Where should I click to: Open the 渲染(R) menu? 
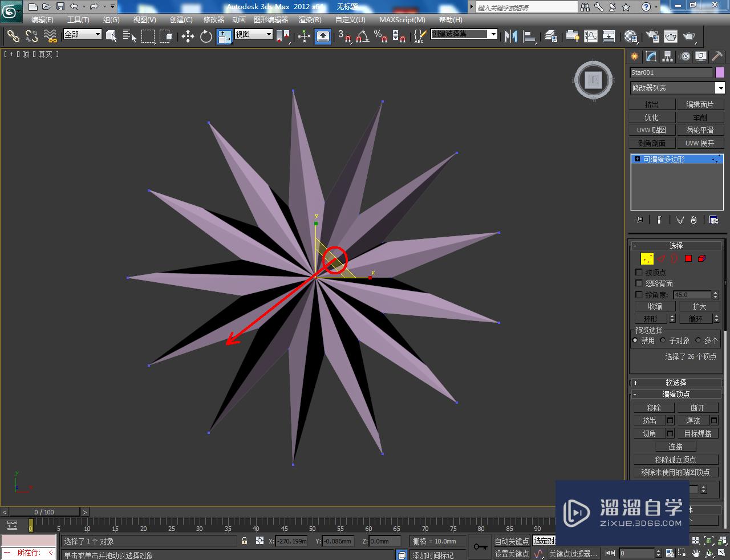(x=310, y=19)
